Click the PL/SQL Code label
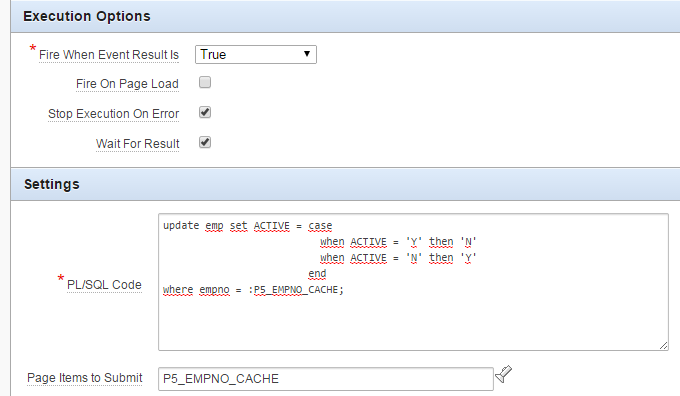 [104, 285]
